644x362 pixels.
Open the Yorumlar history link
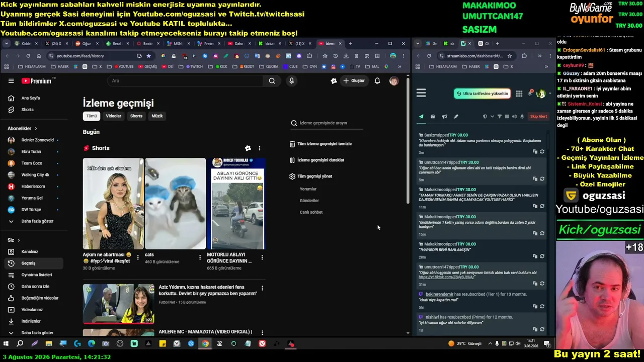pos(308,189)
